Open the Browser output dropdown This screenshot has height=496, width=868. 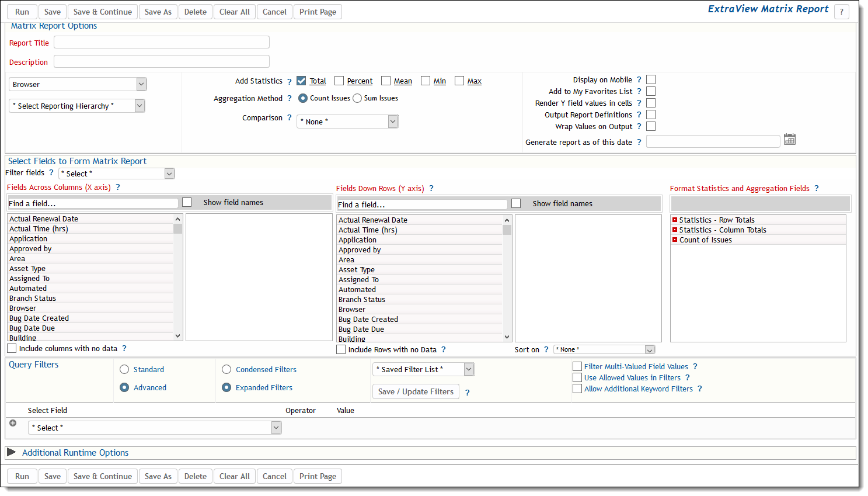coord(78,84)
